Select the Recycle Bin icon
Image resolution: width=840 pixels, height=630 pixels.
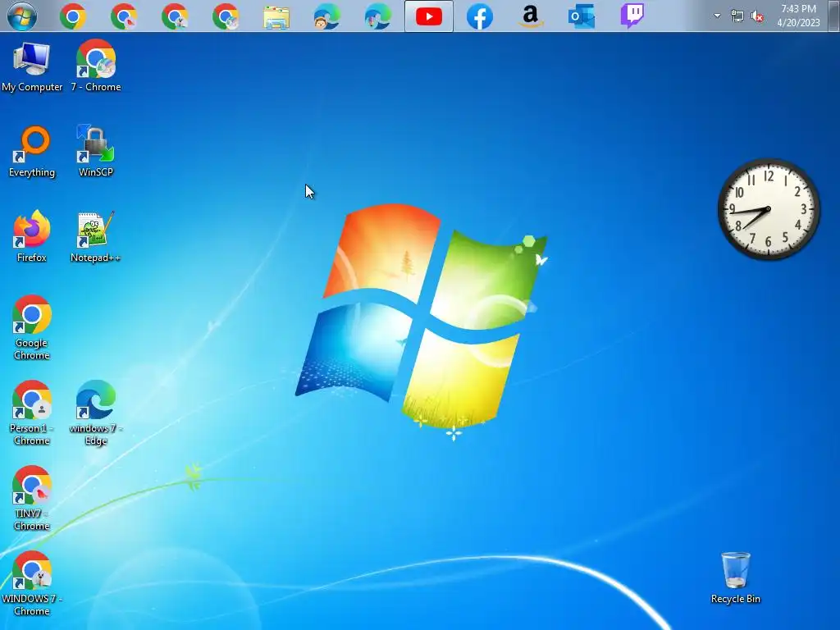(x=736, y=578)
